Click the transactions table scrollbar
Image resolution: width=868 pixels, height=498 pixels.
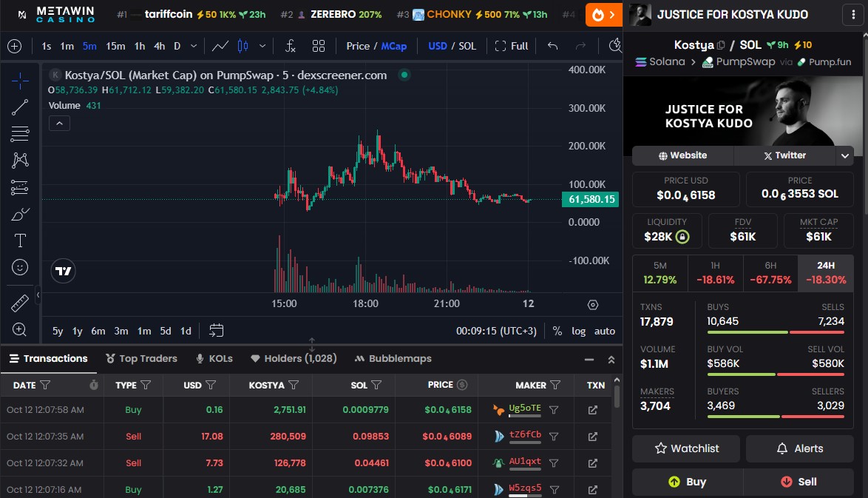pos(617,397)
